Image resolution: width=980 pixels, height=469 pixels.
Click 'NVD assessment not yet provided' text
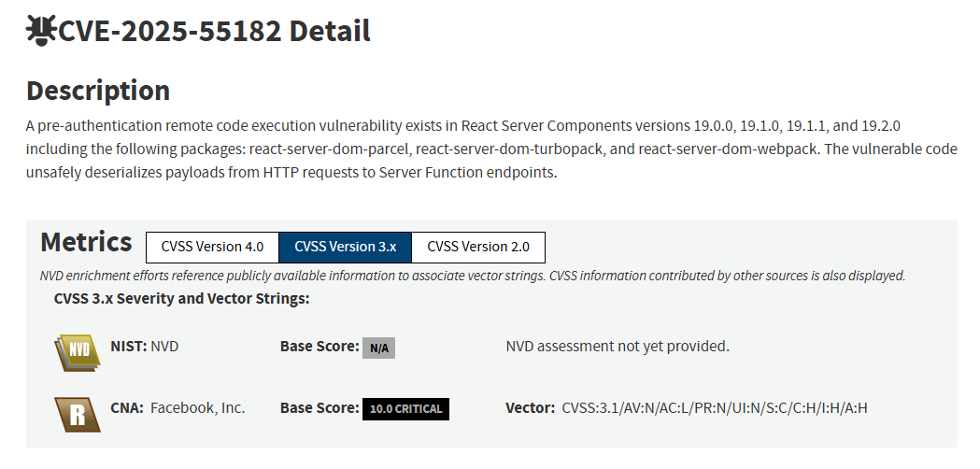pyautogui.click(x=618, y=346)
